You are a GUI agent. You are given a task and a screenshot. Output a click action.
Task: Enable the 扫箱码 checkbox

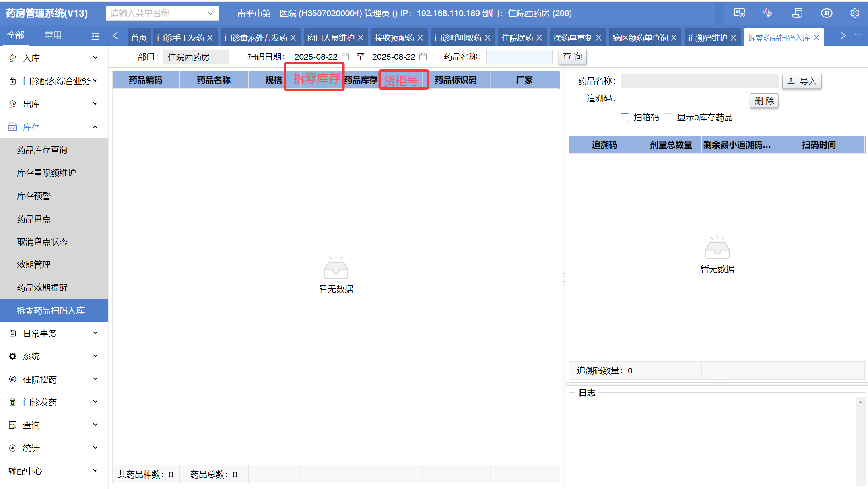tap(625, 118)
